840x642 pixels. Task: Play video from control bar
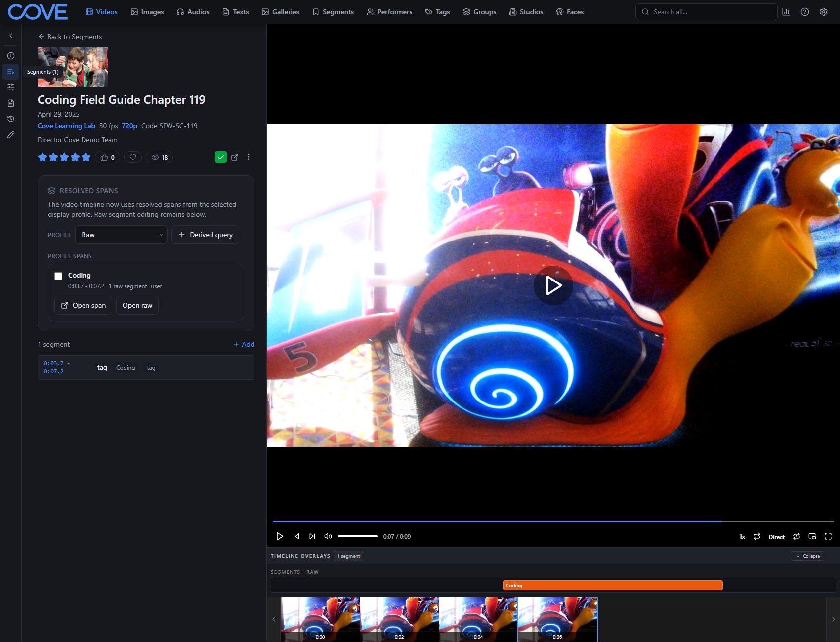pyautogui.click(x=280, y=536)
